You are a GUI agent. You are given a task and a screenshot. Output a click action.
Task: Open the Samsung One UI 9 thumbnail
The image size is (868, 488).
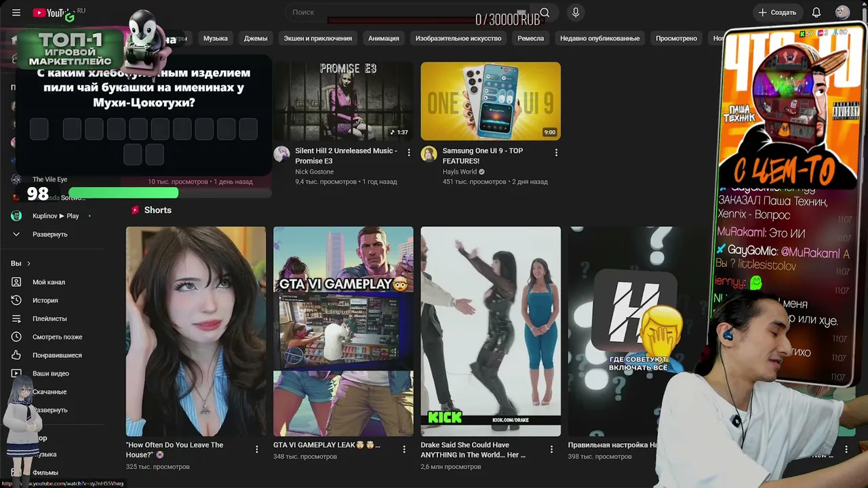point(490,101)
